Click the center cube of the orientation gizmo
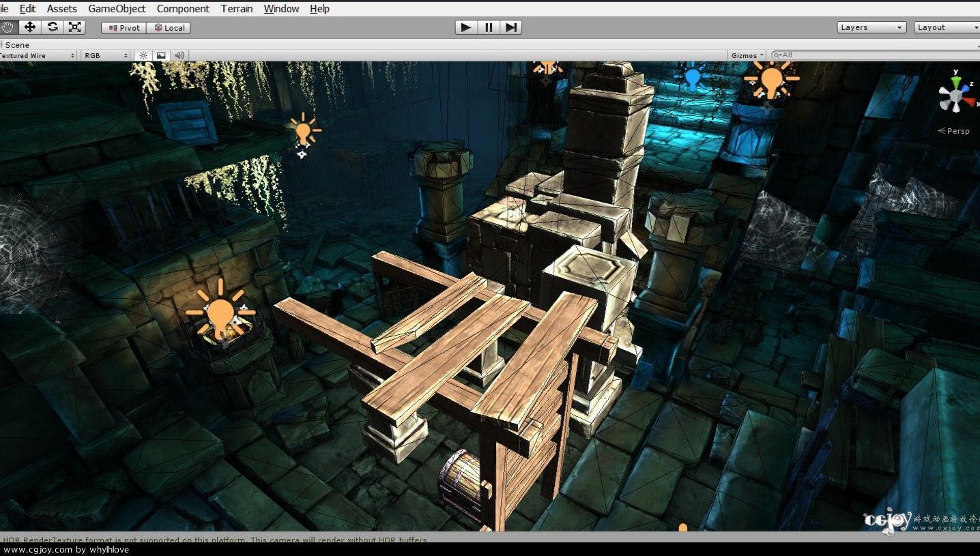The height and width of the screenshot is (556, 980). pyautogui.click(x=956, y=98)
